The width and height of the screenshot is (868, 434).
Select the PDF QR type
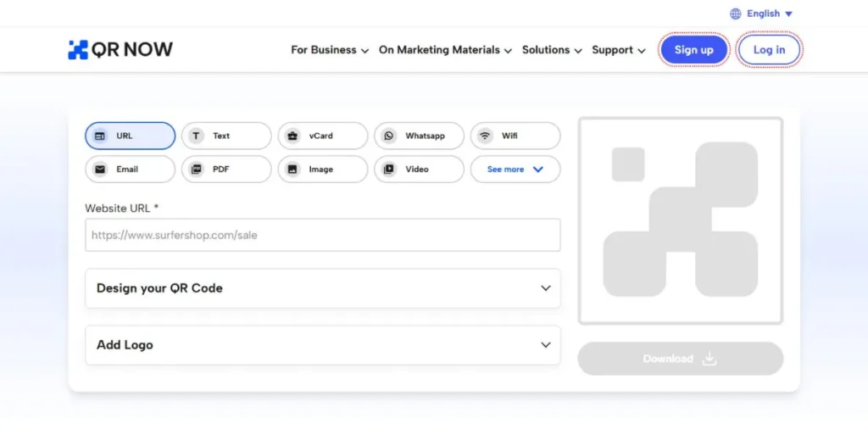[x=226, y=170]
